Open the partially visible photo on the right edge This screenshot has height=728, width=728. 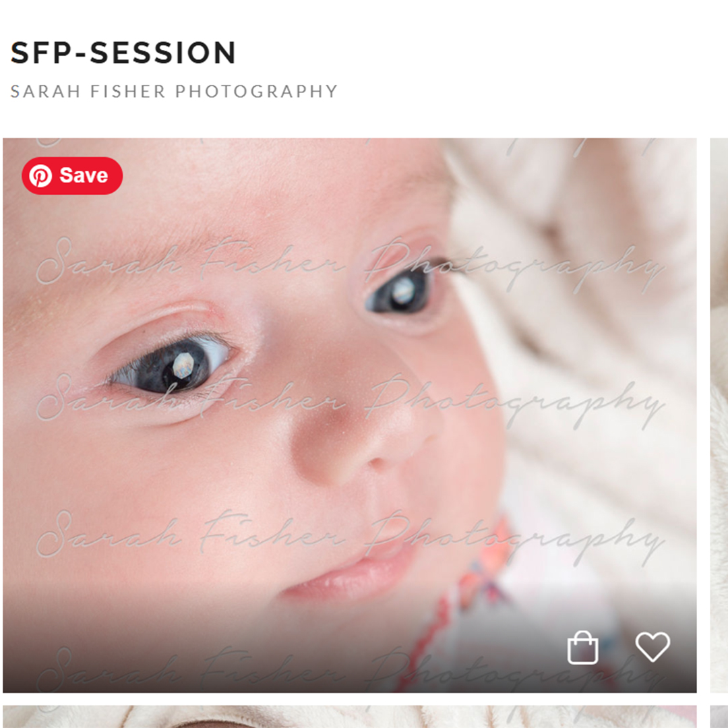coord(719,415)
